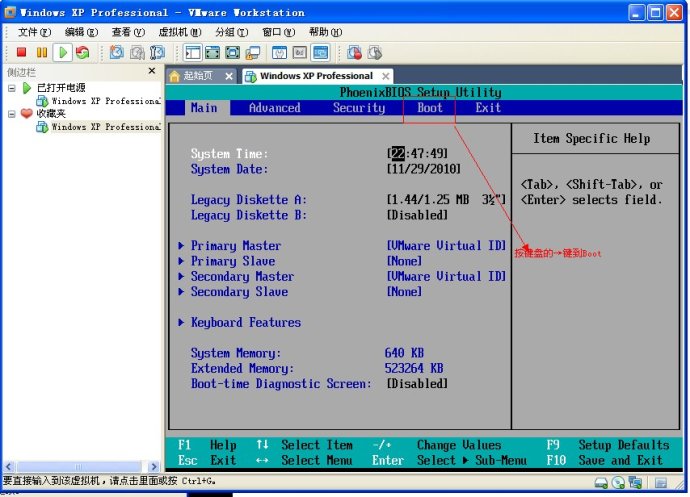The image size is (690, 497).
Task: Expand the Keyboard Features submenu arrow
Action: [x=181, y=322]
